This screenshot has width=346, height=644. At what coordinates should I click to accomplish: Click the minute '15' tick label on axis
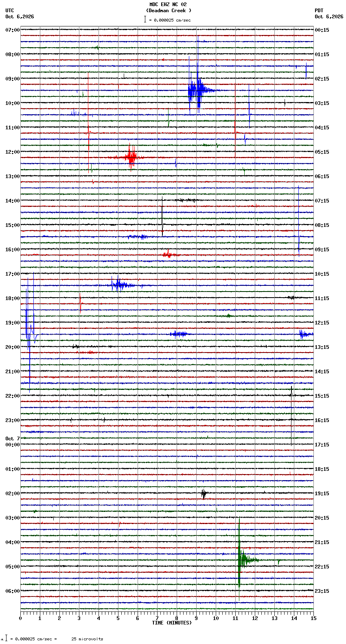click(313, 618)
